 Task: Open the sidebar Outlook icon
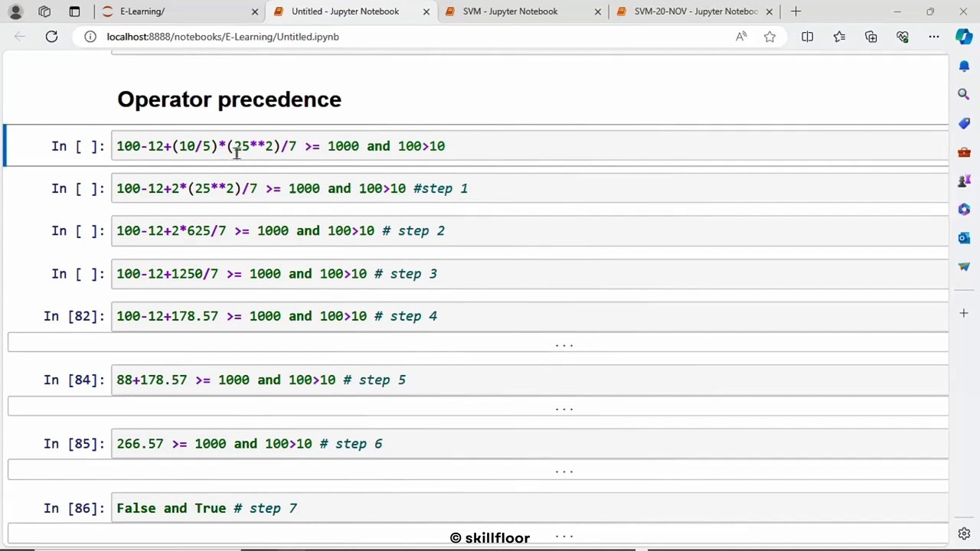(964, 238)
